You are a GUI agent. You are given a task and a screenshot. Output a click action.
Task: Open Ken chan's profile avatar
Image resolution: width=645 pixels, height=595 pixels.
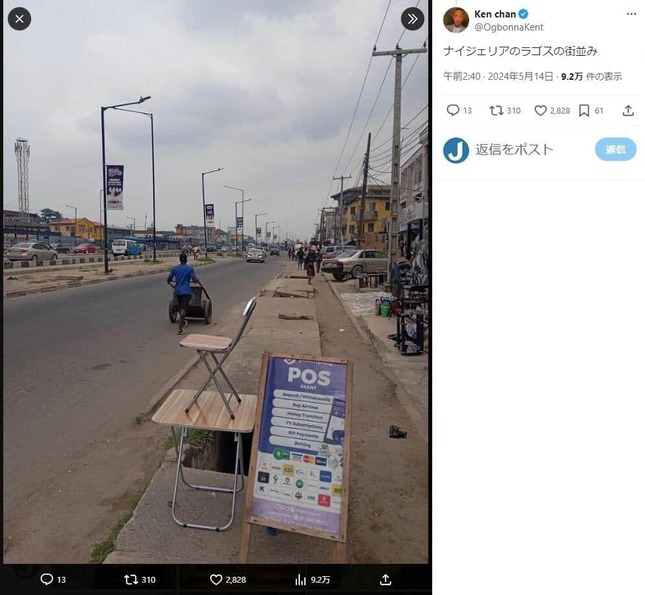click(456, 20)
